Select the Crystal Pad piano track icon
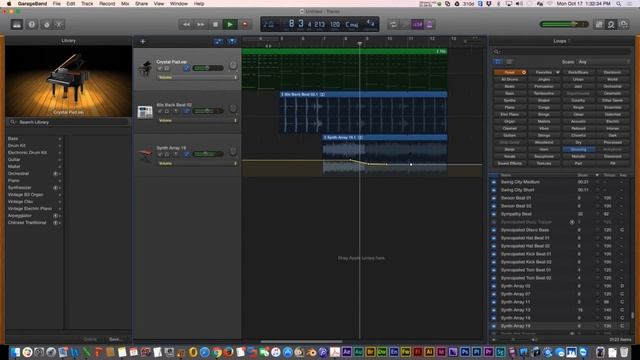Image resolution: width=640 pixels, height=360 pixels. [x=145, y=68]
